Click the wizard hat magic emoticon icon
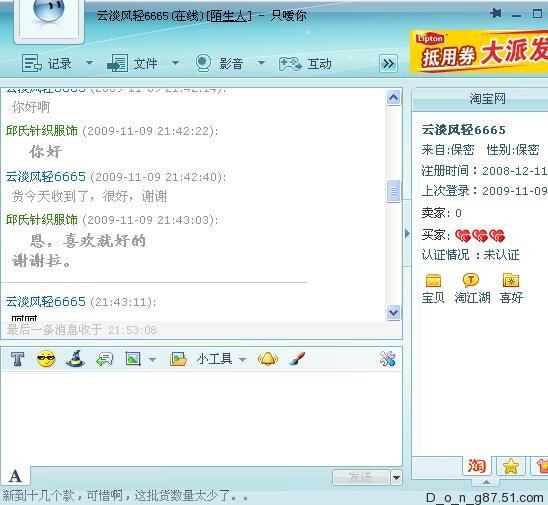This screenshot has width=548, height=505. coord(75,359)
